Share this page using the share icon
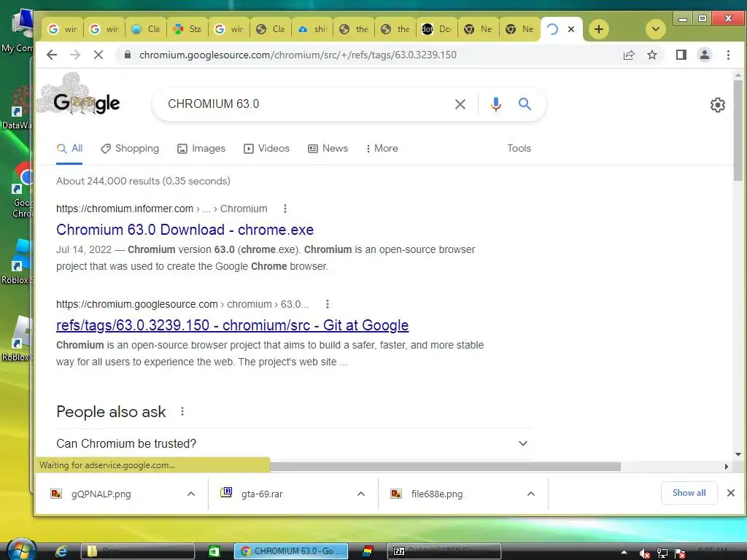 pyautogui.click(x=629, y=55)
